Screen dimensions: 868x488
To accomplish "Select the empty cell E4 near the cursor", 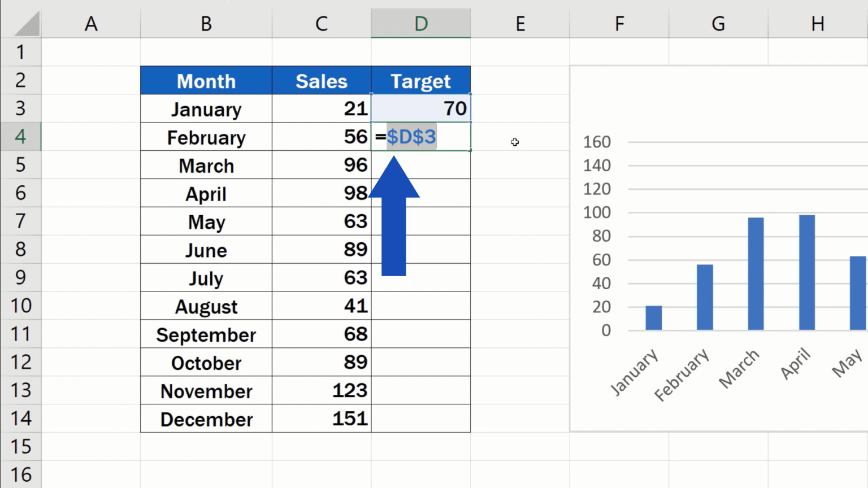I will [520, 136].
